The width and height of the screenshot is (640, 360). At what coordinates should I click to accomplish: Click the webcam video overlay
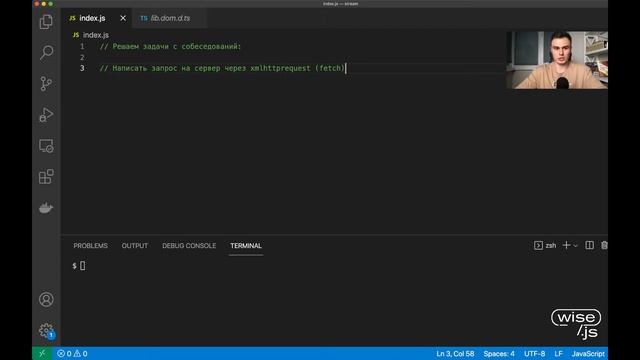point(557,60)
